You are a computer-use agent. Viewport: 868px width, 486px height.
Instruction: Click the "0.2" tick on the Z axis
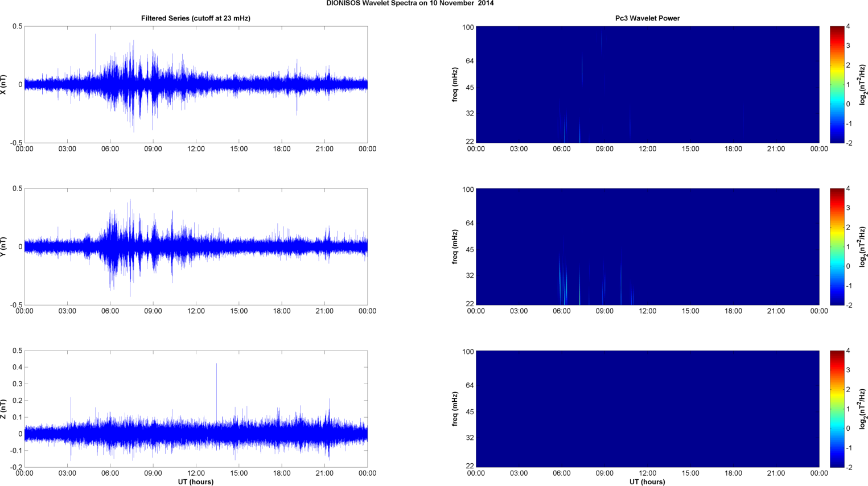point(17,401)
